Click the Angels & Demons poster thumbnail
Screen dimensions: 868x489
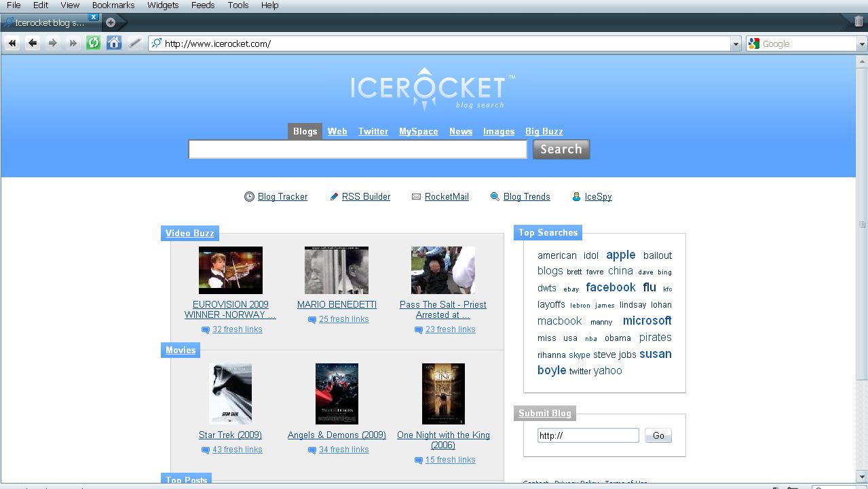coord(336,393)
